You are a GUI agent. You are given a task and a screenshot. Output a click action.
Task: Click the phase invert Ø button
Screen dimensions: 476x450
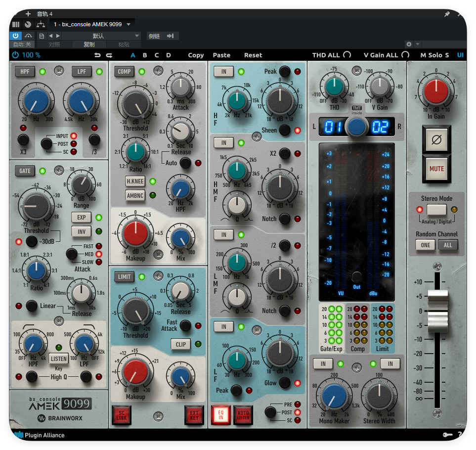tap(436, 139)
